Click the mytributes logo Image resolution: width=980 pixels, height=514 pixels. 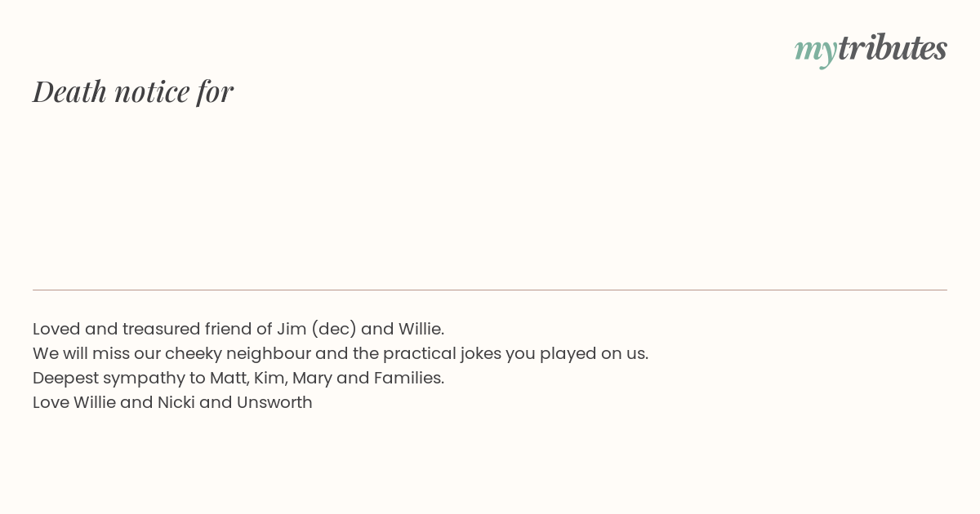(871, 49)
